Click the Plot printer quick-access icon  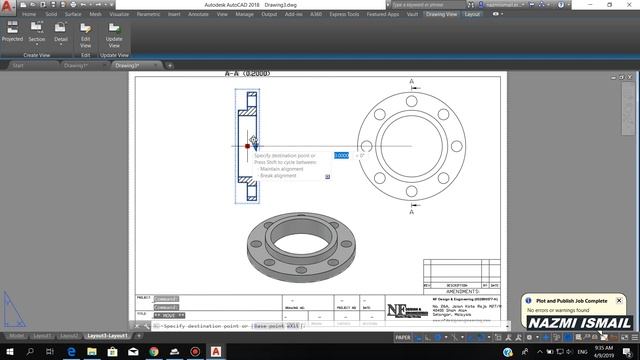pyautogui.click(x=73, y=5)
